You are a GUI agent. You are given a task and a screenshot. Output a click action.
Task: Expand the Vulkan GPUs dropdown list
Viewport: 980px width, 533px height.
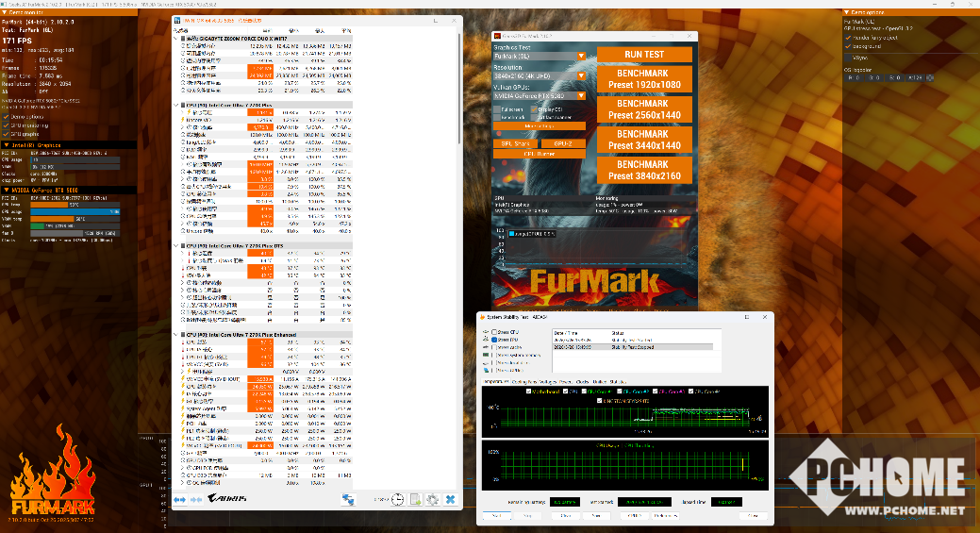click(581, 95)
